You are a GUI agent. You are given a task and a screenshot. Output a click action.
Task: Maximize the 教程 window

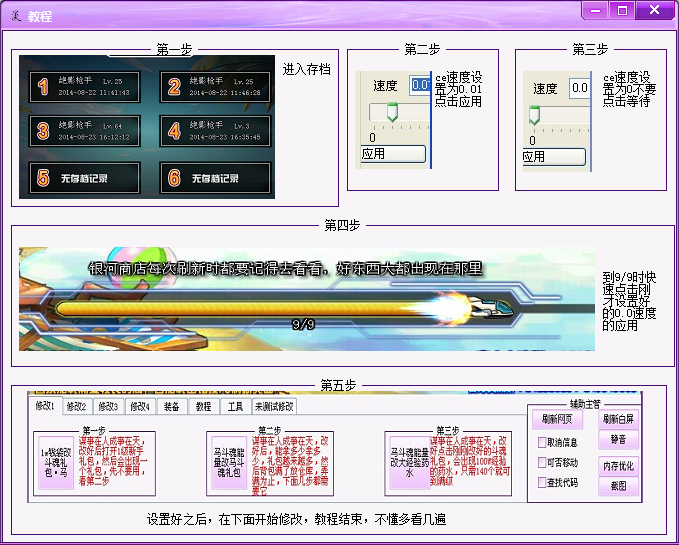point(622,10)
